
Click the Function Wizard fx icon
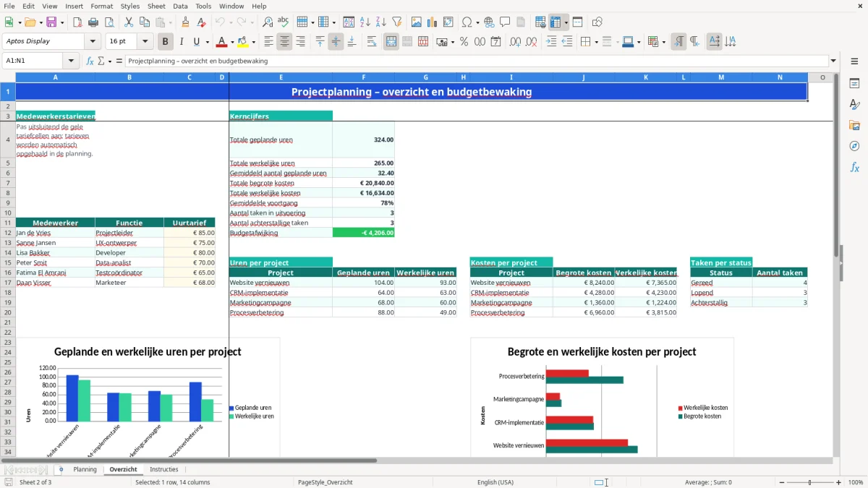[x=90, y=61]
